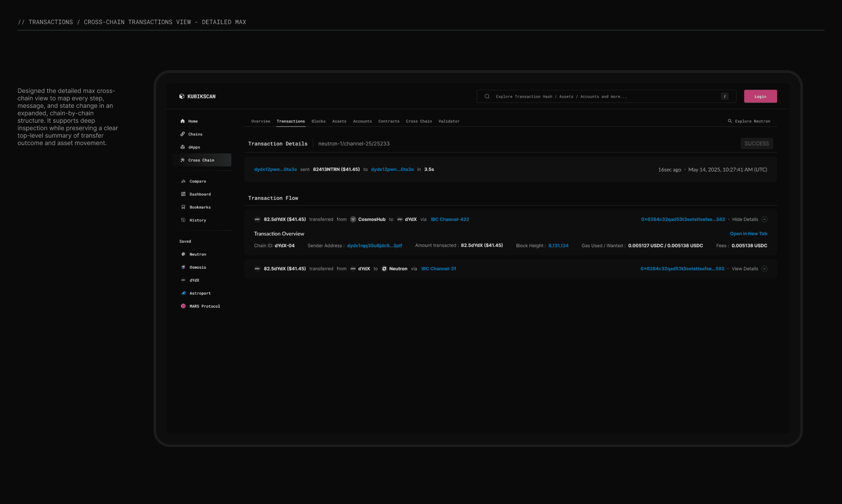The width and height of the screenshot is (842, 504).
Task: Collapse details with Hide Details chevron
Action: point(764,220)
